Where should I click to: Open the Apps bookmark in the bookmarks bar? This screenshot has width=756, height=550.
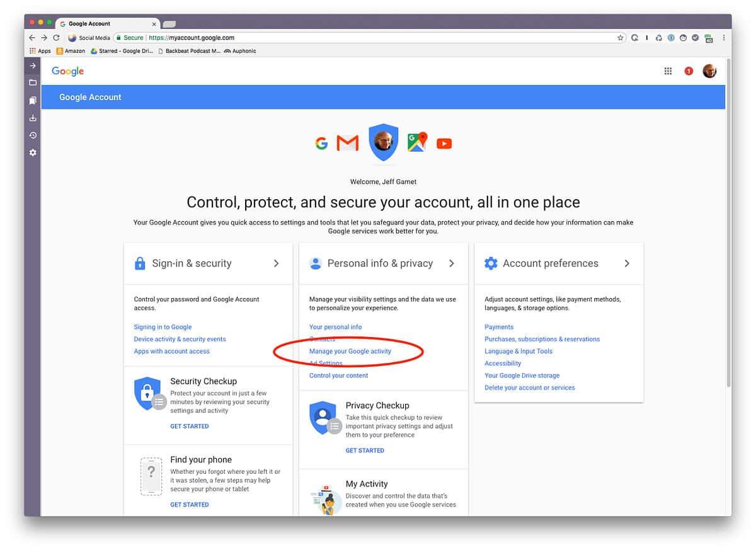pyautogui.click(x=40, y=51)
